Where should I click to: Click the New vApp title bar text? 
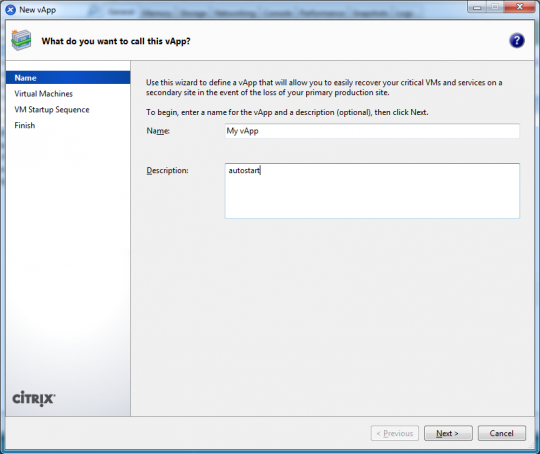[x=38, y=10]
